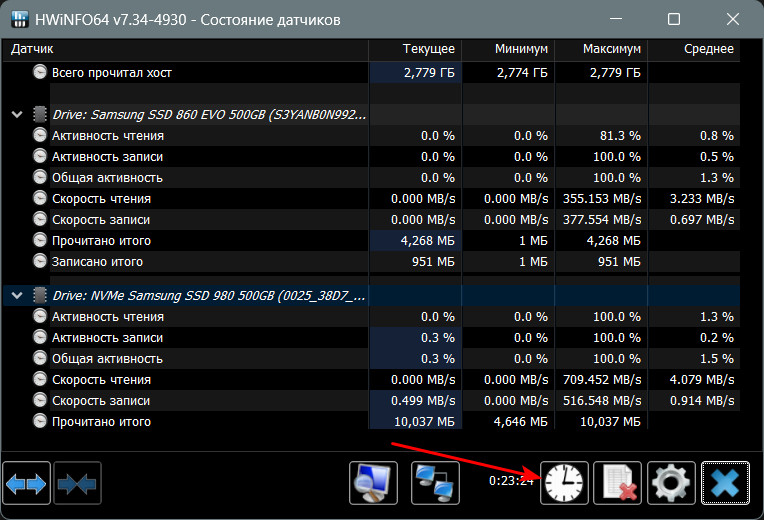
Task: Click sensor icon beside Записано итого
Action: click(x=39, y=261)
